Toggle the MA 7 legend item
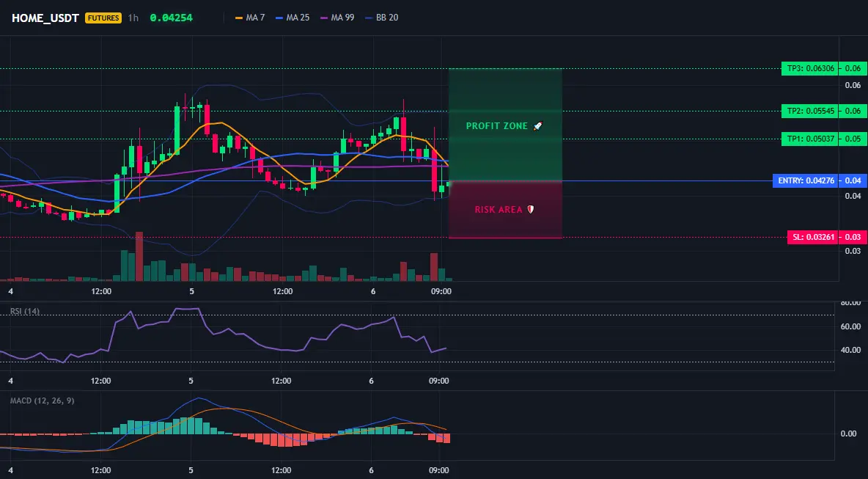Screen dimensions: 868x479 (x=250, y=18)
